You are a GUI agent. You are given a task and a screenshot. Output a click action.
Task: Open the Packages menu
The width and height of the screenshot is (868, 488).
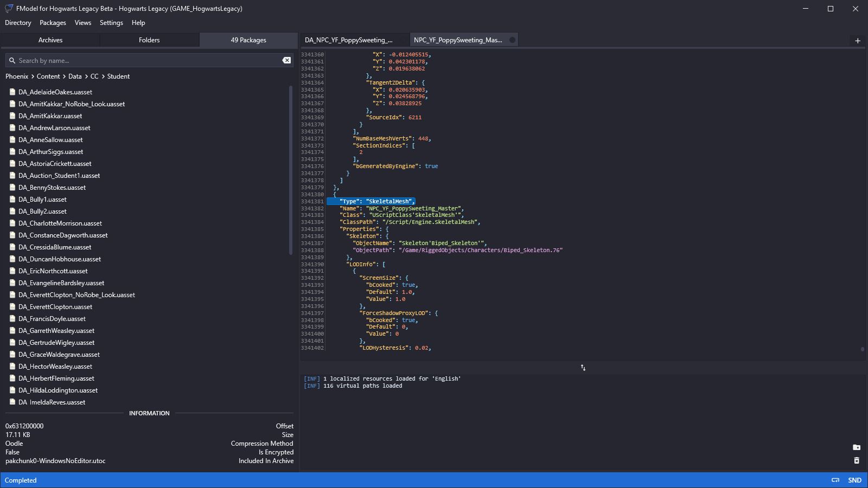53,23
